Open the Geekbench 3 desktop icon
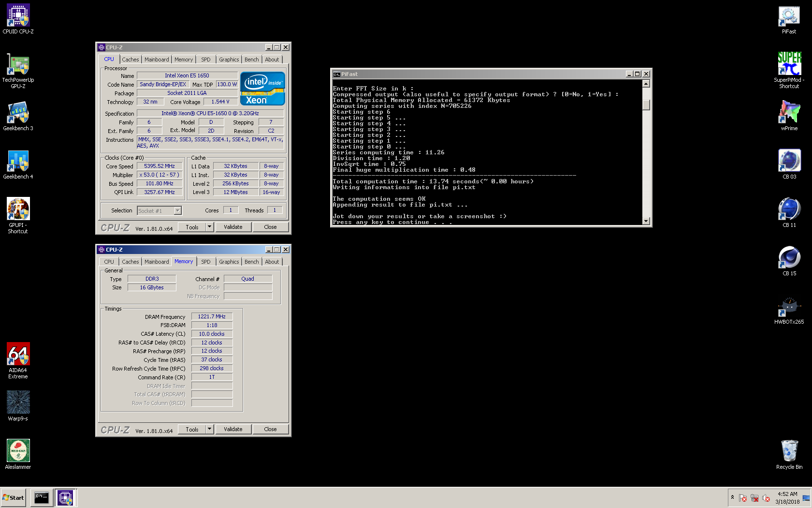Viewport: 812px width, 508px height. [18, 116]
